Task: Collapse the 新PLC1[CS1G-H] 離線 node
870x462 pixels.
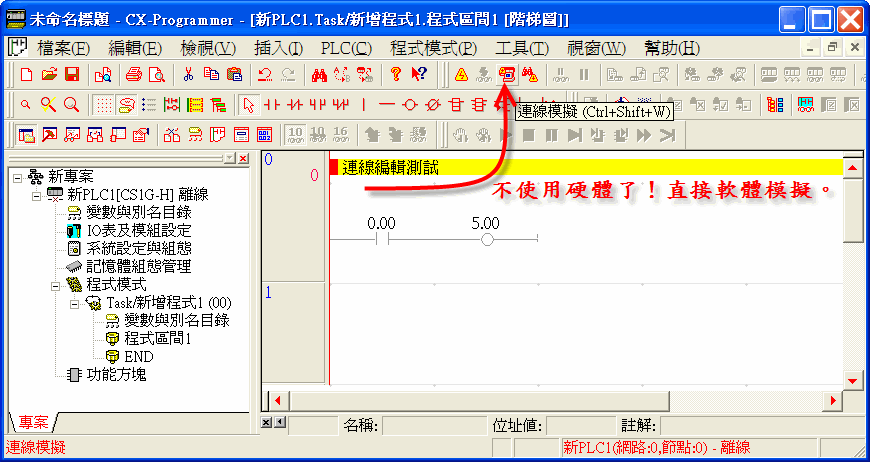Action: (37, 196)
